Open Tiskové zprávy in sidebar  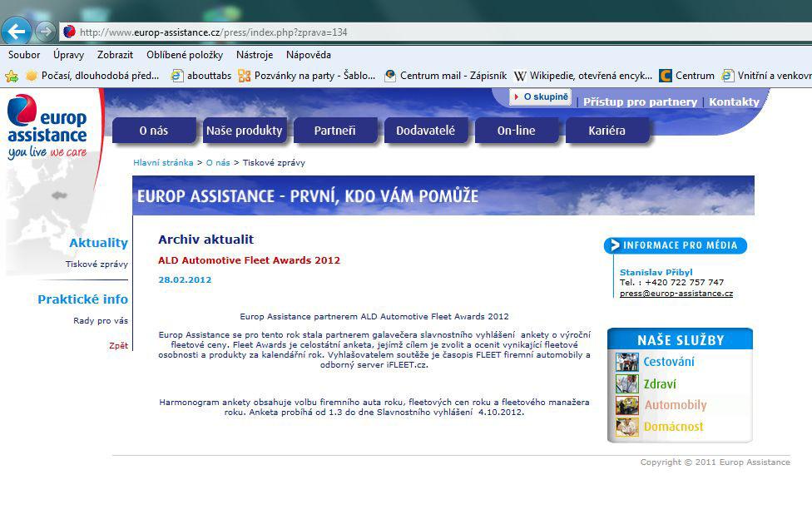coord(97,264)
